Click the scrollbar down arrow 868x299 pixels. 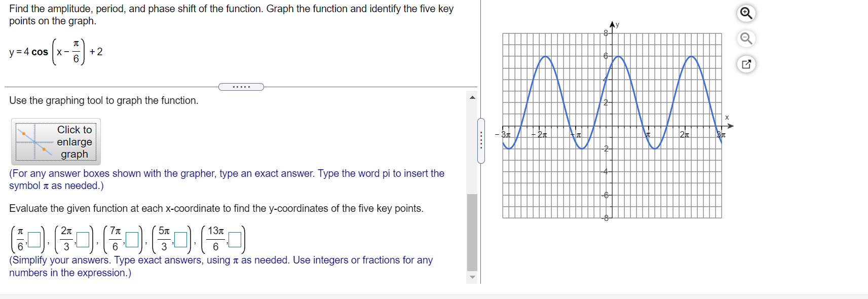point(472,277)
